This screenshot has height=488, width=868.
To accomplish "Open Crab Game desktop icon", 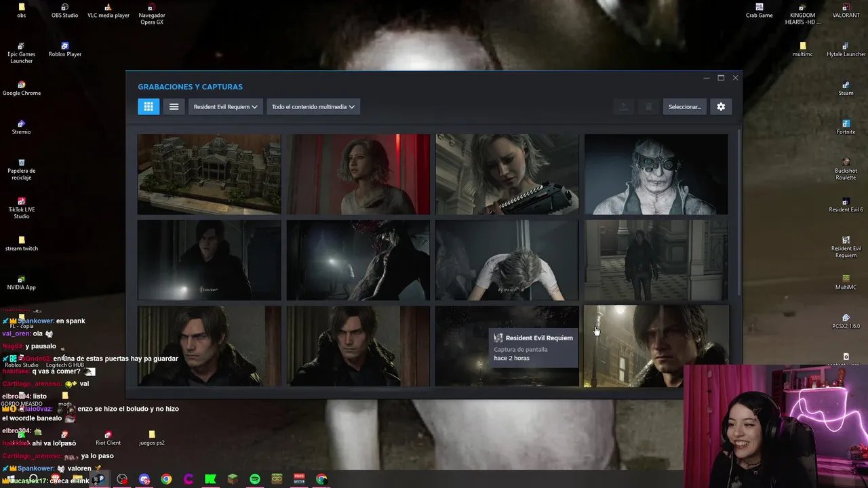I will click(759, 11).
